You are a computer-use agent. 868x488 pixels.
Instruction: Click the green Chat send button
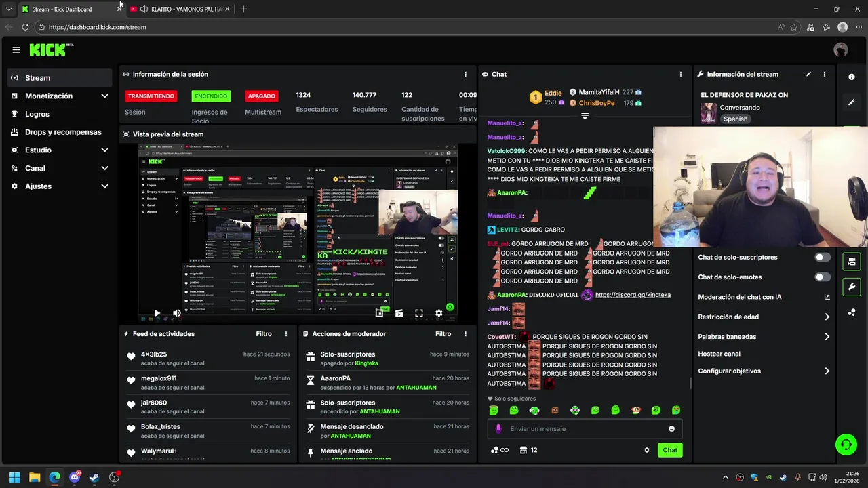click(670, 450)
